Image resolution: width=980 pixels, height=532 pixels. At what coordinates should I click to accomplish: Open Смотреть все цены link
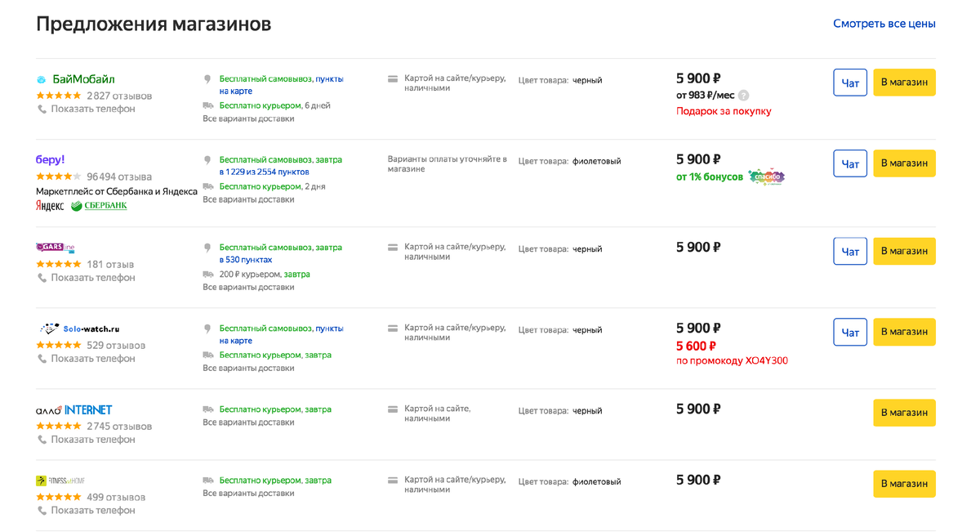tap(884, 24)
